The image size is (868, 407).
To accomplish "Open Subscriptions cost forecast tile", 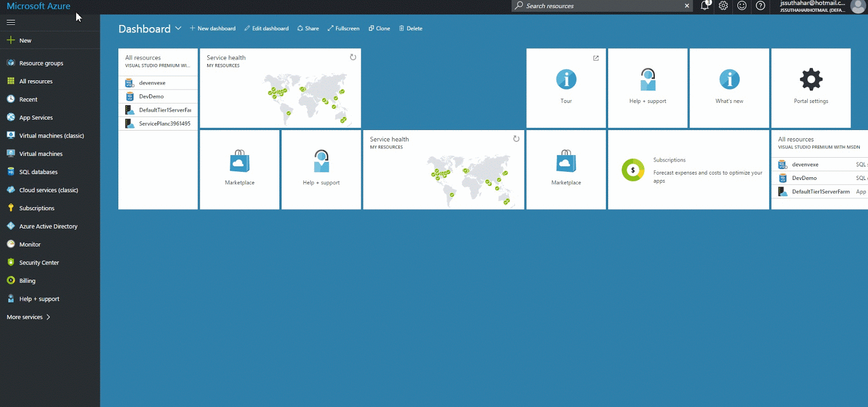I will click(688, 170).
